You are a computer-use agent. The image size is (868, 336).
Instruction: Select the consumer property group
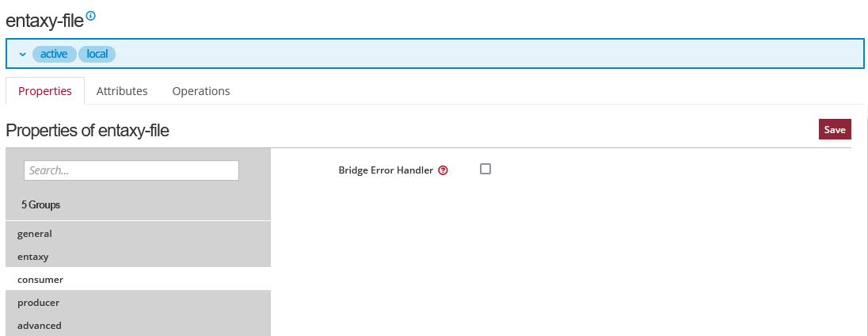(x=40, y=280)
